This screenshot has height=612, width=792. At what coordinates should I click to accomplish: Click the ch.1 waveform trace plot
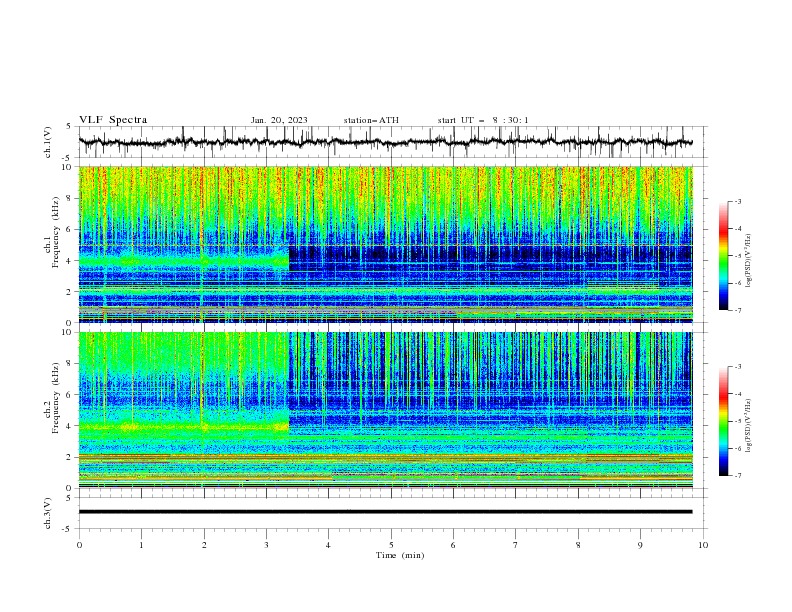[x=385, y=142]
